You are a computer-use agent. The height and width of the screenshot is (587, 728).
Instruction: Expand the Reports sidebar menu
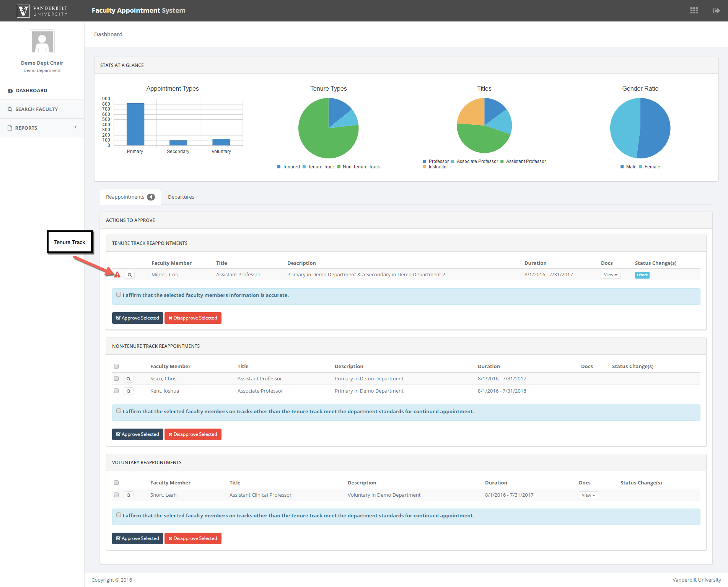point(42,128)
